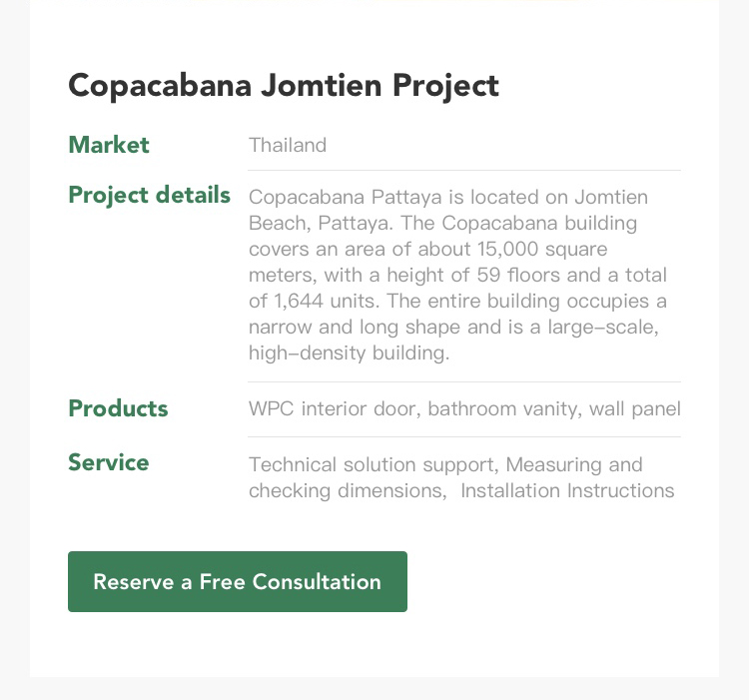The height and width of the screenshot is (700, 749).
Task: Click the Jomtien word in project details
Action: click(x=611, y=197)
